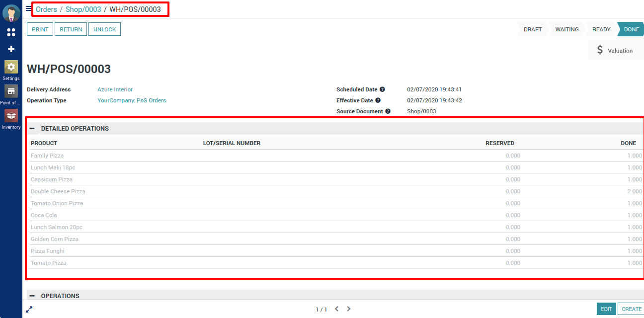Open the apps grid icon
The height and width of the screenshot is (318, 644).
[x=11, y=32]
